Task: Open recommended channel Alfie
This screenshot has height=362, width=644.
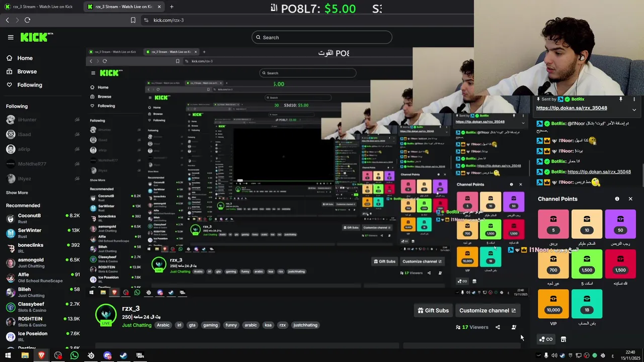Action: [43, 278]
